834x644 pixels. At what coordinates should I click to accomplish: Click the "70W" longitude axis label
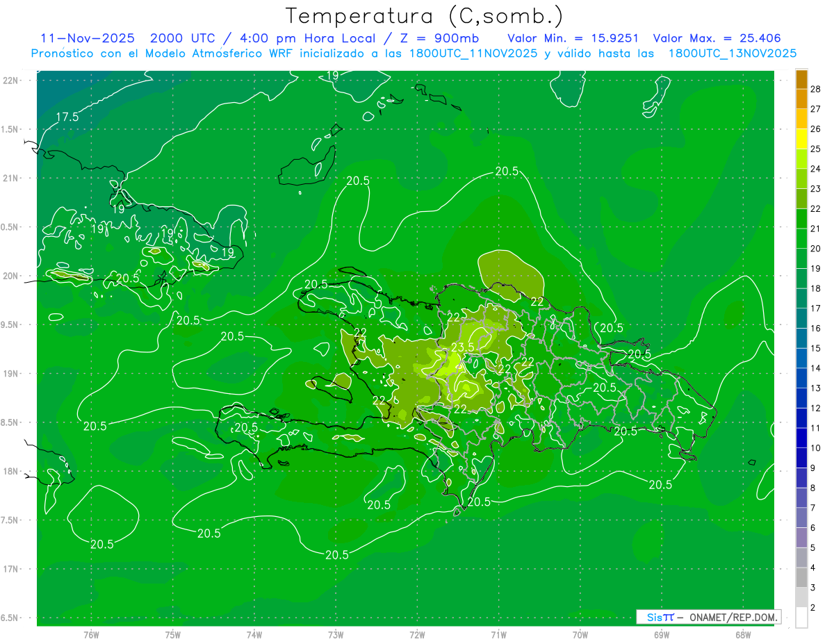[580, 635]
